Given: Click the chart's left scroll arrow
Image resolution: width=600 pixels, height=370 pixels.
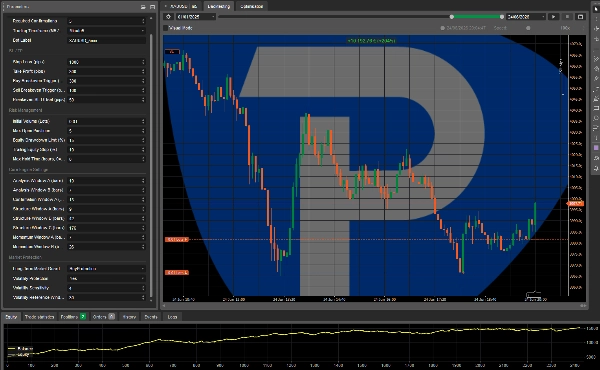Looking at the screenshot, I should point(165,306).
